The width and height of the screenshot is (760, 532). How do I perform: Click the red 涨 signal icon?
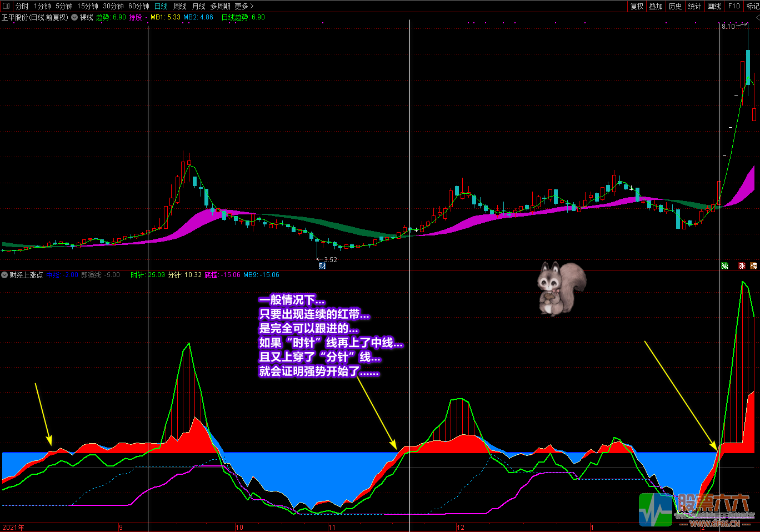click(742, 266)
